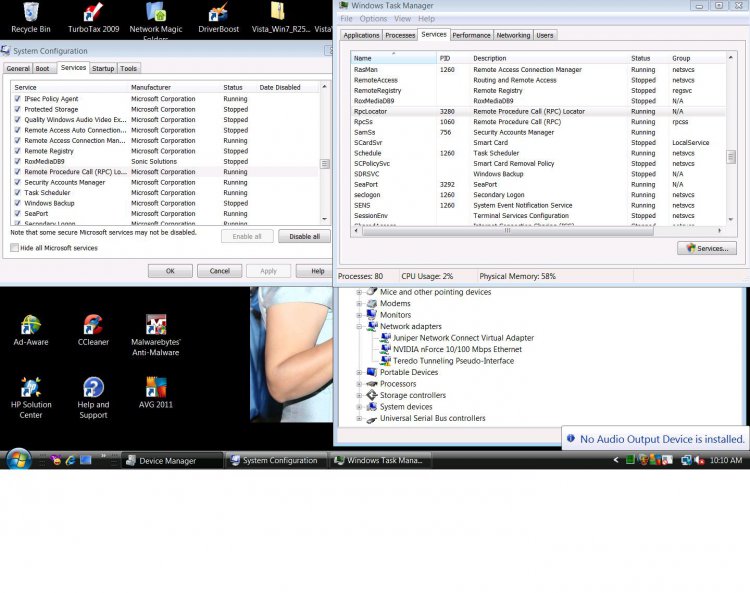Uncheck Security Accounts Manager service
Viewport: 750px width, 593px height.
pos(18,182)
